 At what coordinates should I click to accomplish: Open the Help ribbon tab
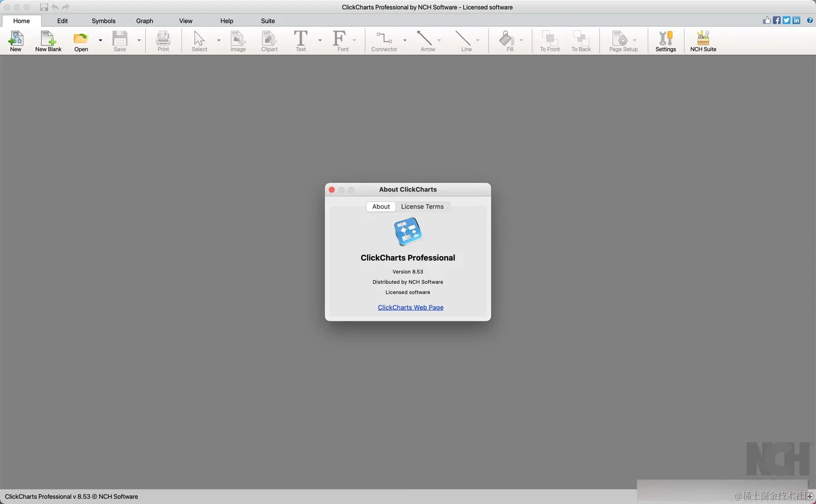[227, 21]
